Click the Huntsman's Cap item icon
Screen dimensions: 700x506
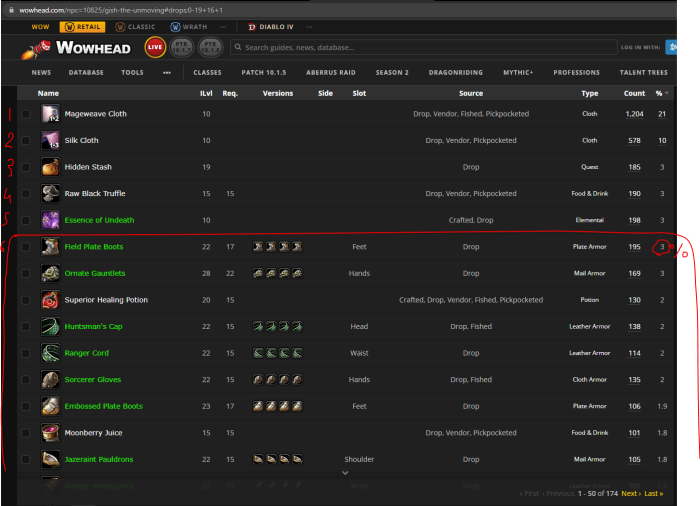50,326
